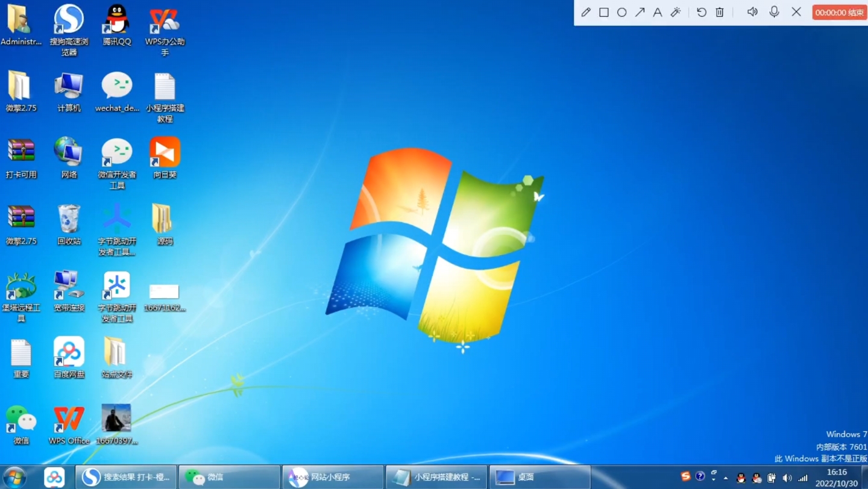The image size is (868, 489).
Task: Select the 打卡可用 archive icon
Action: pyautogui.click(x=21, y=158)
